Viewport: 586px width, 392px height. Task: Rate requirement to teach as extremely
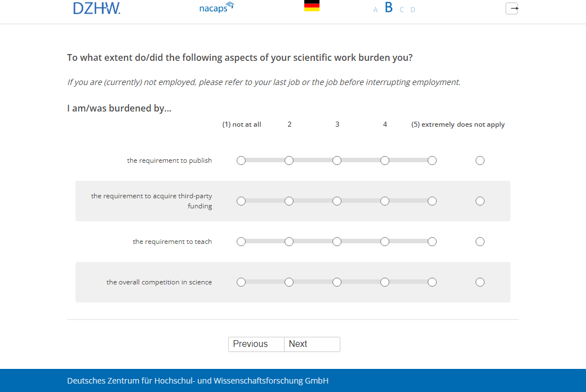(x=432, y=242)
